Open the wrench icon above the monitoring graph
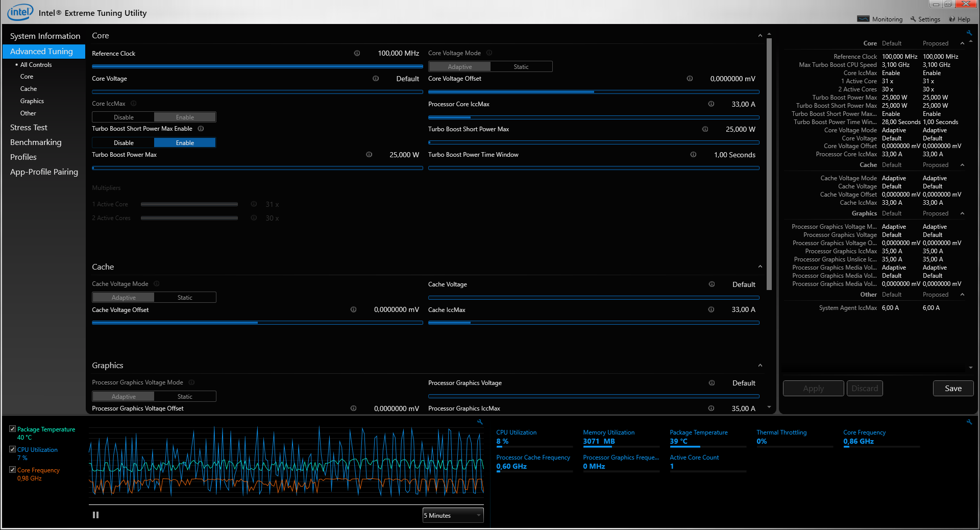 [480, 422]
